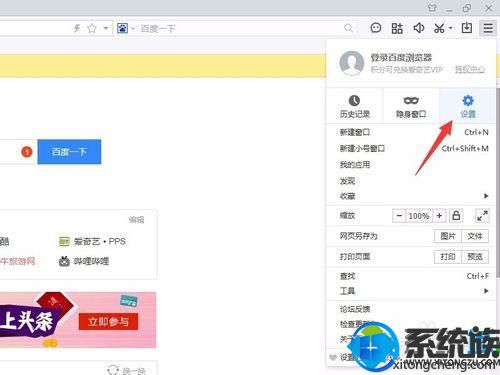500x375 pixels.
Task: Open the bookmark star dropdown arrow
Action: (x=106, y=28)
